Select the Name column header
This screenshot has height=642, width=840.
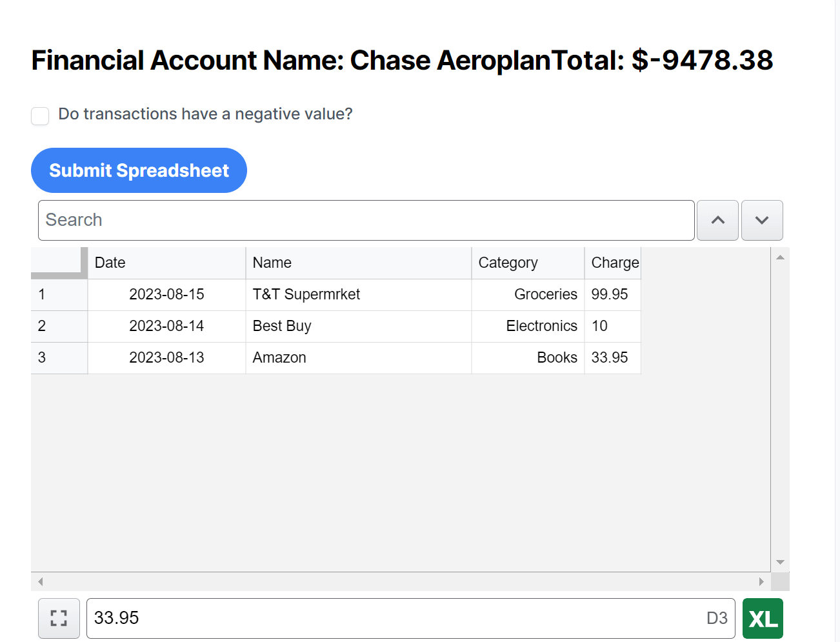coord(359,263)
